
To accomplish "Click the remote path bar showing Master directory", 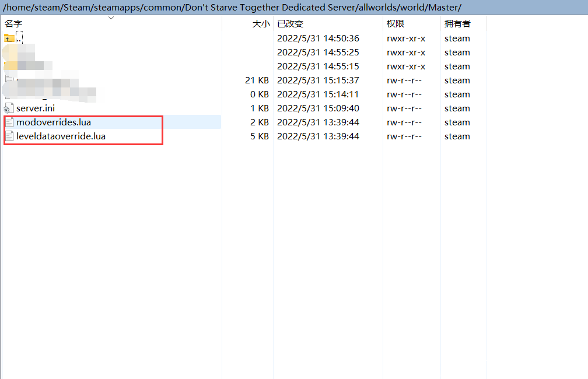I will [x=294, y=8].
